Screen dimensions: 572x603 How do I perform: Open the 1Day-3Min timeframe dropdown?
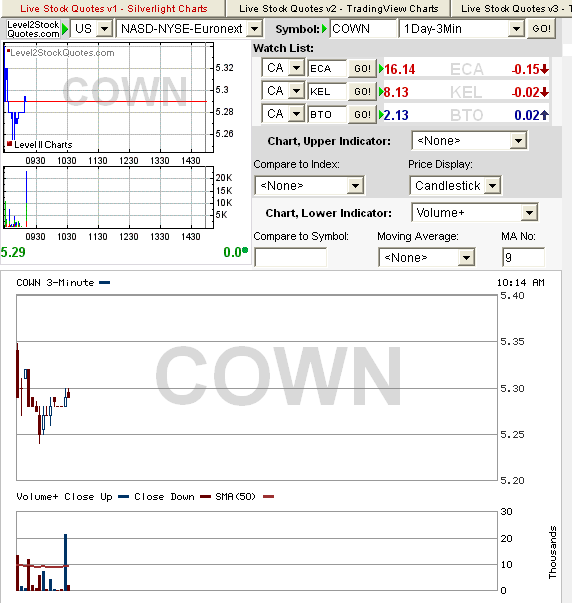(x=462, y=29)
